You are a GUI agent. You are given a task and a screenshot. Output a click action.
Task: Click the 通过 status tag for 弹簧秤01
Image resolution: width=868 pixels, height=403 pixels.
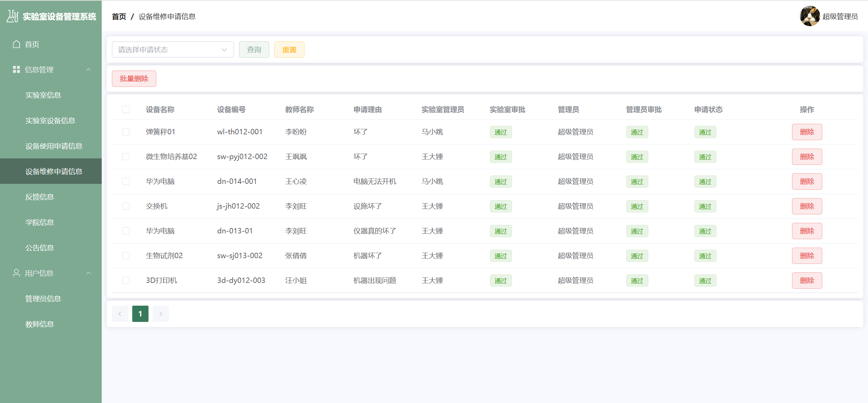click(705, 132)
